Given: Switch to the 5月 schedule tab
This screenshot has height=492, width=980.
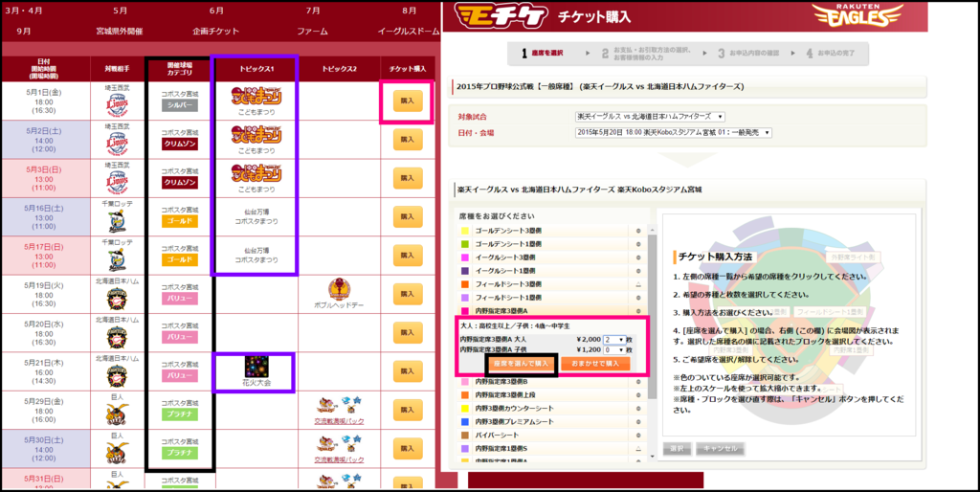Looking at the screenshot, I should [120, 11].
